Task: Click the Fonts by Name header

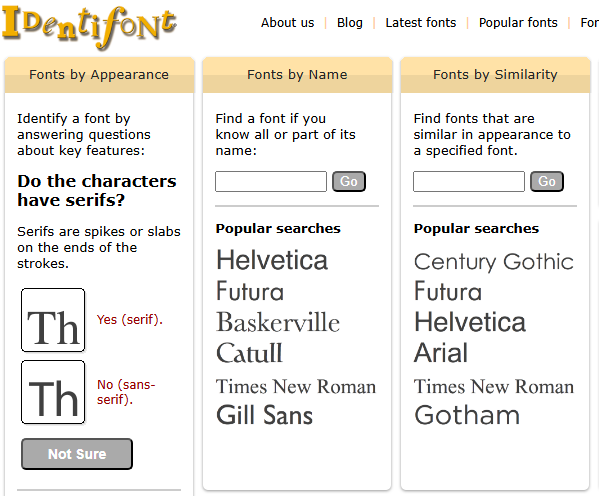Action: 297,75
